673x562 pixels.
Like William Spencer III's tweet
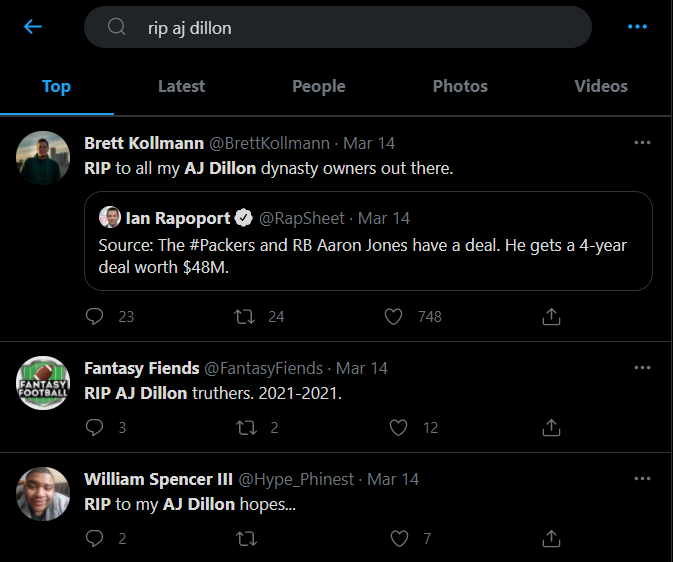point(399,538)
